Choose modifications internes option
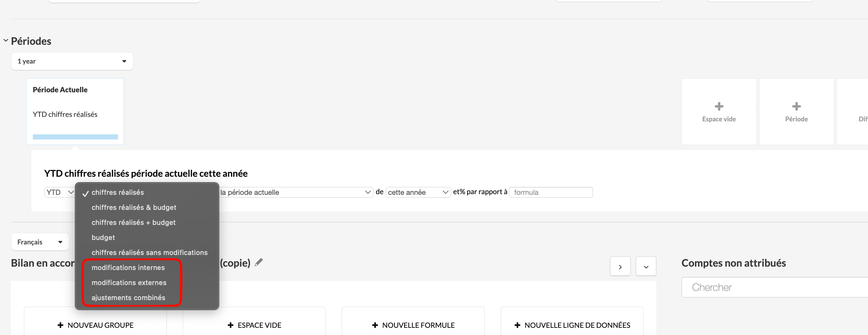 147,268
